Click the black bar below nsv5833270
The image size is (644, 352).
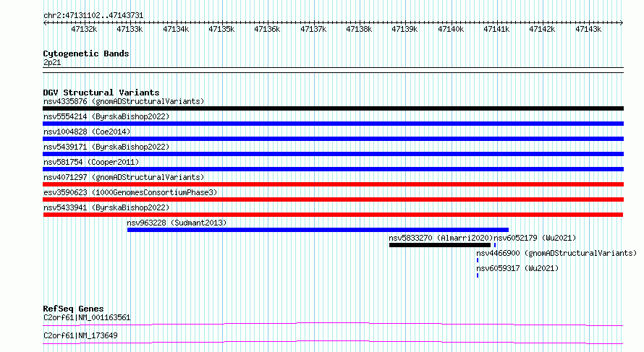click(440, 245)
